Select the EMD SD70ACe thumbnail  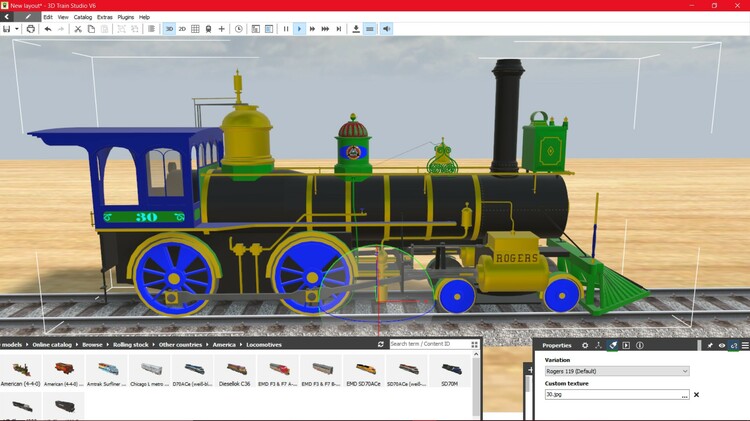364,373
